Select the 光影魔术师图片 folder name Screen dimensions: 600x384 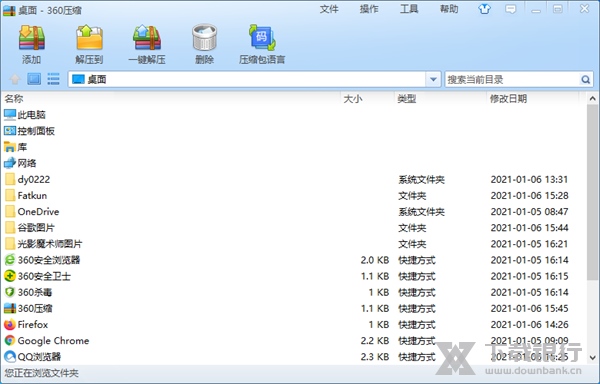[x=50, y=244]
